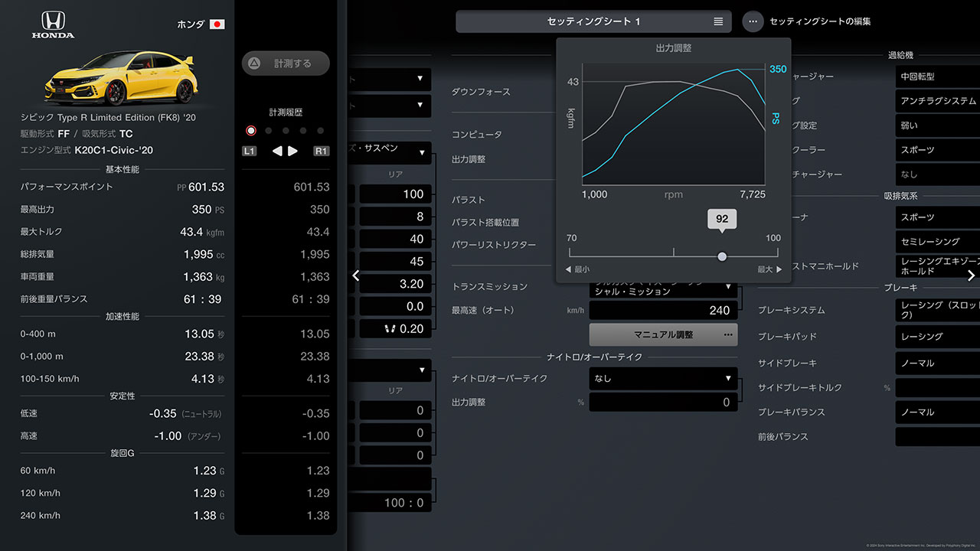Open the セミレーシング muffler dropdown
The width and height of the screenshot is (980, 551).
point(937,242)
